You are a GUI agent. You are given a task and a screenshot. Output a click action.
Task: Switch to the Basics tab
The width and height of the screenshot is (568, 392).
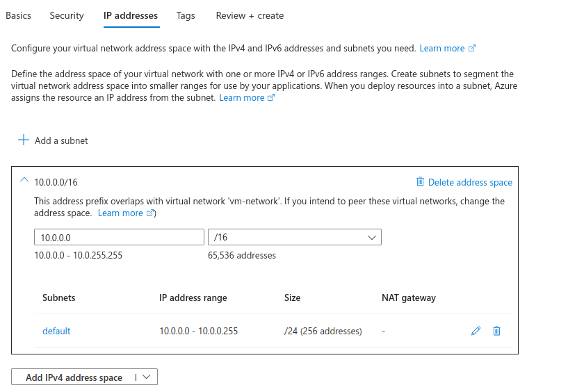pos(18,15)
